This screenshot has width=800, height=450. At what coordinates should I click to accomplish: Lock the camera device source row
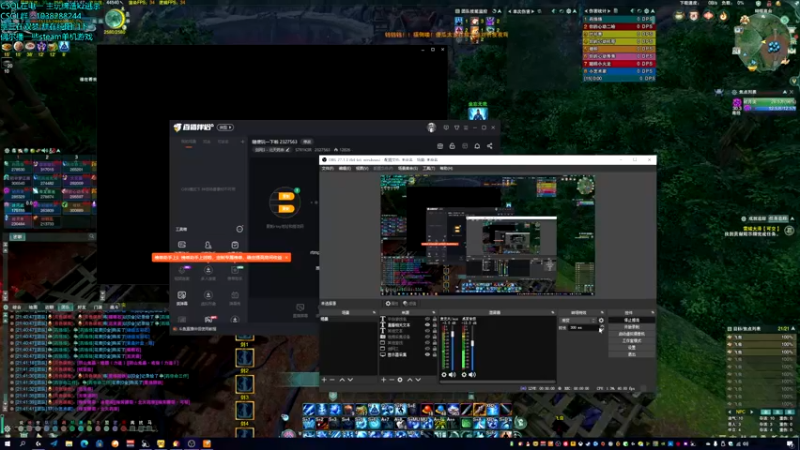point(435,337)
